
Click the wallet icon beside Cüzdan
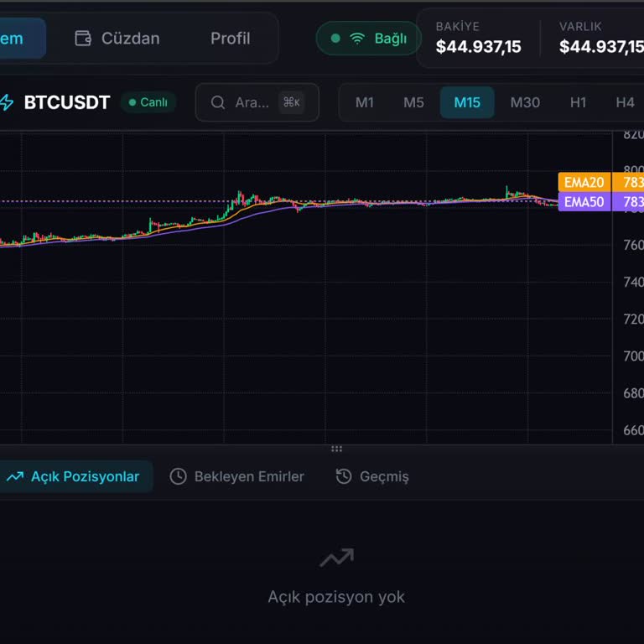pos(83,39)
